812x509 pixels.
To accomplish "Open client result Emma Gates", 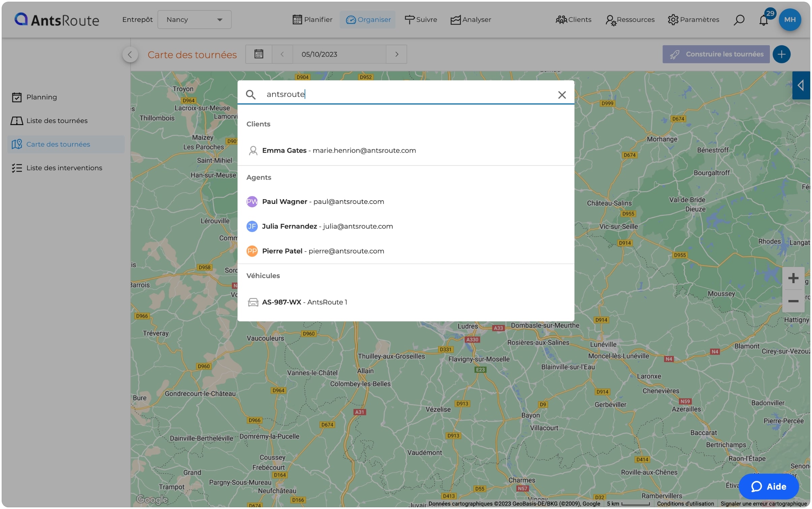I will 406,150.
